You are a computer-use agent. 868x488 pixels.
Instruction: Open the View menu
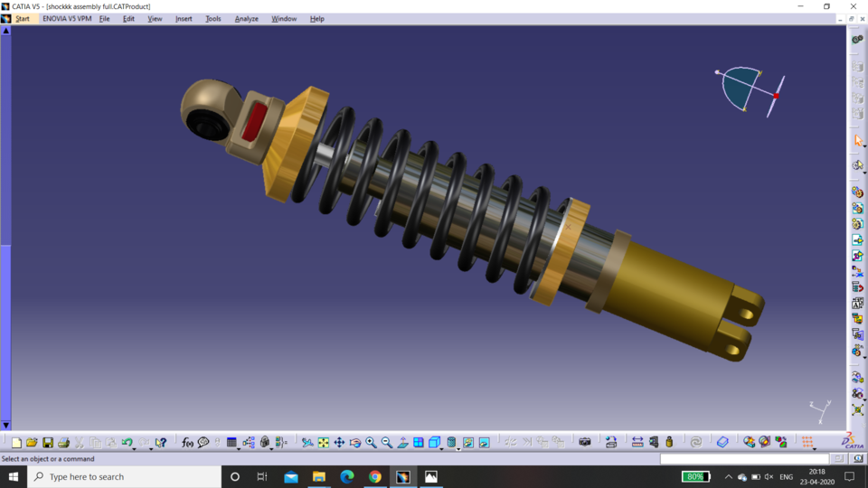(155, 19)
